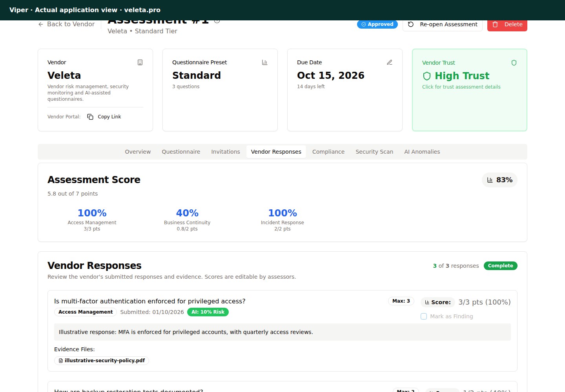Click Back to Vendor link

[x=66, y=24]
